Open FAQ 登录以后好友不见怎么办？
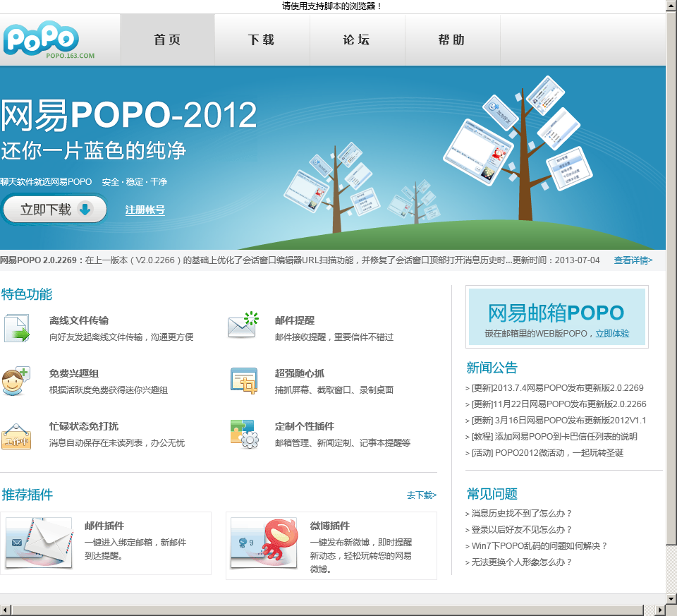This screenshot has width=677, height=616. tap(522, 530)
